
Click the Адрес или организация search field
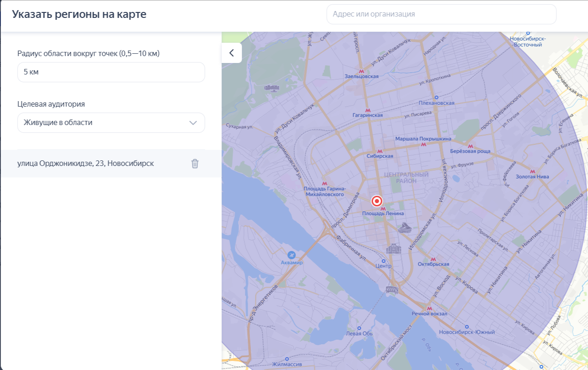coord(442,14)
